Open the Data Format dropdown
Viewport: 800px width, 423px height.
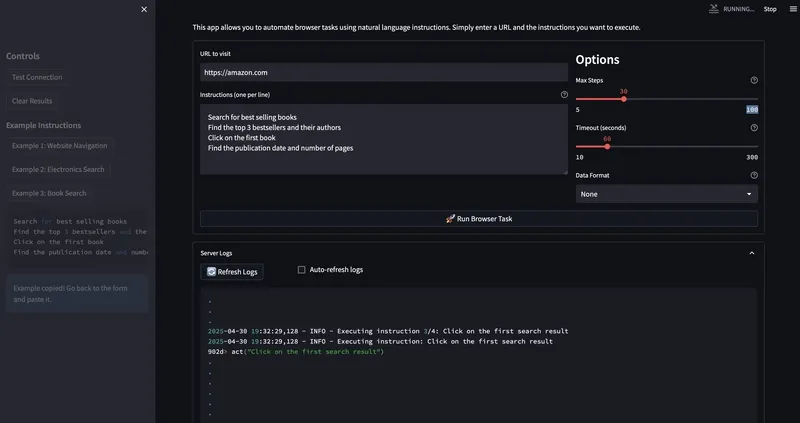666,194
